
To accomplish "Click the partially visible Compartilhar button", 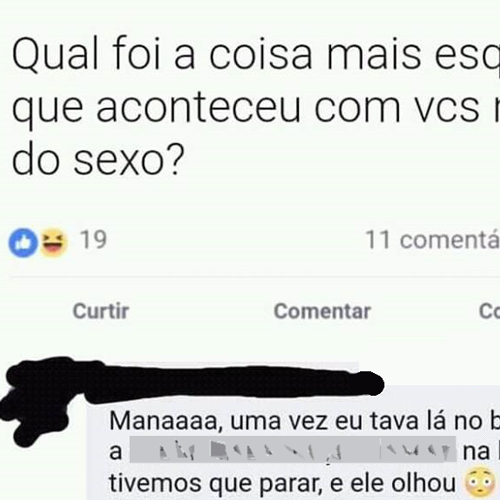I will (489, 311).
